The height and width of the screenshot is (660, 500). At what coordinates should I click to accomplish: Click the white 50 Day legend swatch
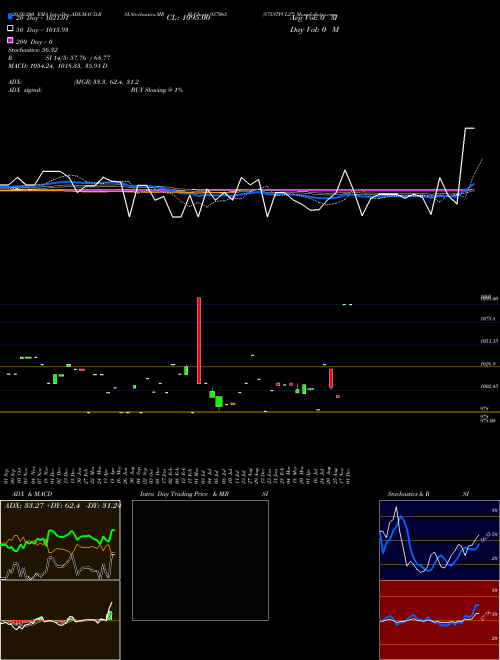point(10,29)
